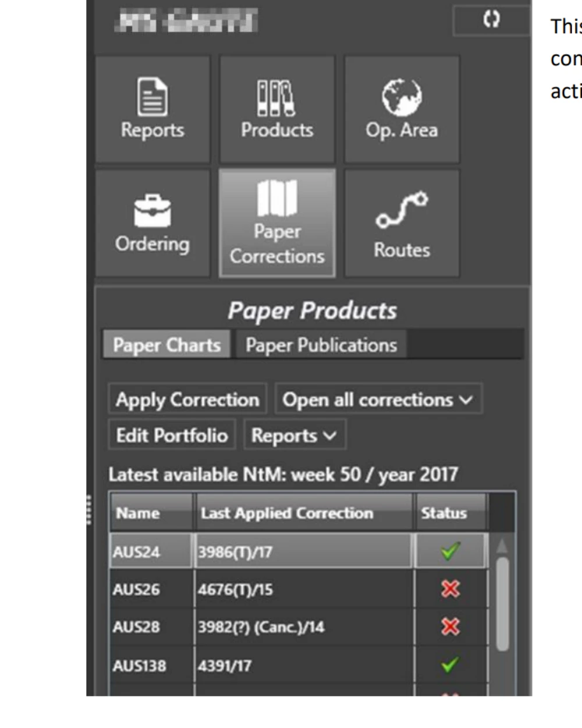The image size is (582, 728).
Task: Click the red cross status for AUS28
Action: [x=450, y=627]
